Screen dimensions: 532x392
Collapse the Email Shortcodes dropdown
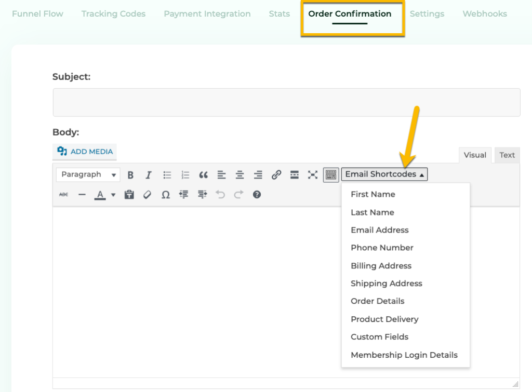384,174
